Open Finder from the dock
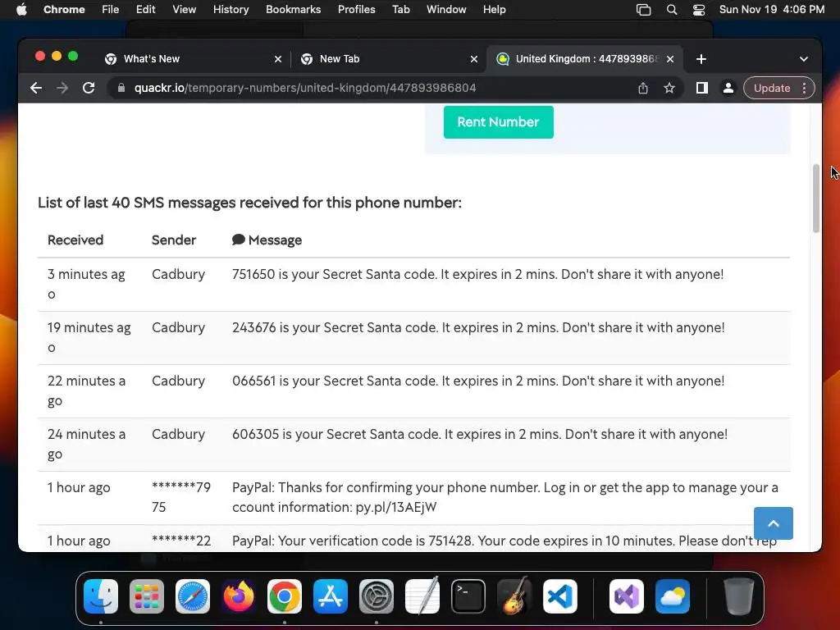The image size is (840, 630). (x=101, y=596)
